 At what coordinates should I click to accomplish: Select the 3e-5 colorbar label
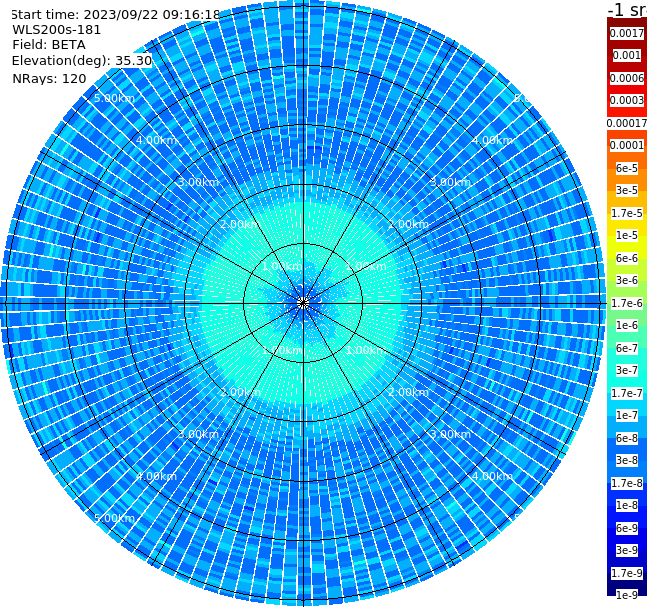pyautogui.click(x=626, y=190)
